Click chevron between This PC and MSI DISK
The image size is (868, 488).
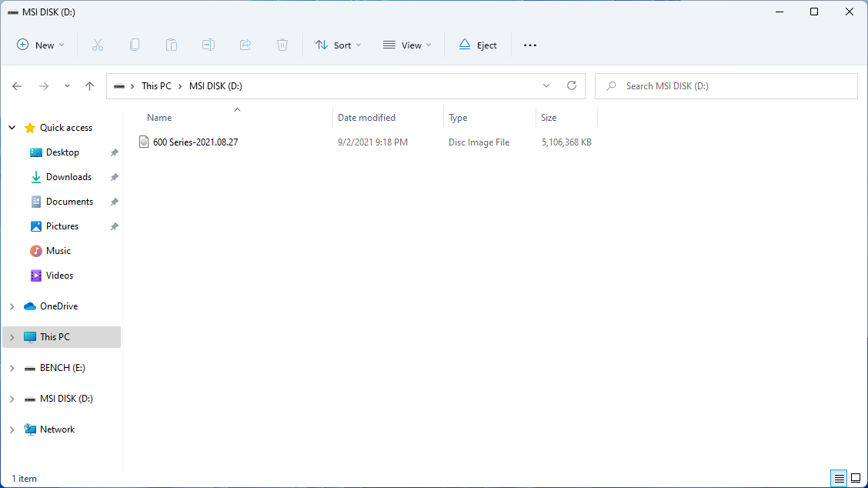[x=180, y=86]
